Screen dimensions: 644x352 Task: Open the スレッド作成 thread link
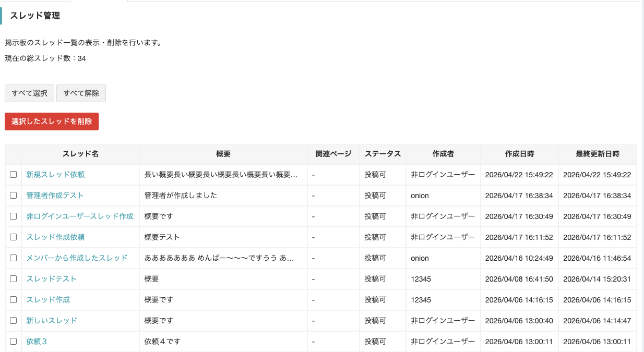48,300
